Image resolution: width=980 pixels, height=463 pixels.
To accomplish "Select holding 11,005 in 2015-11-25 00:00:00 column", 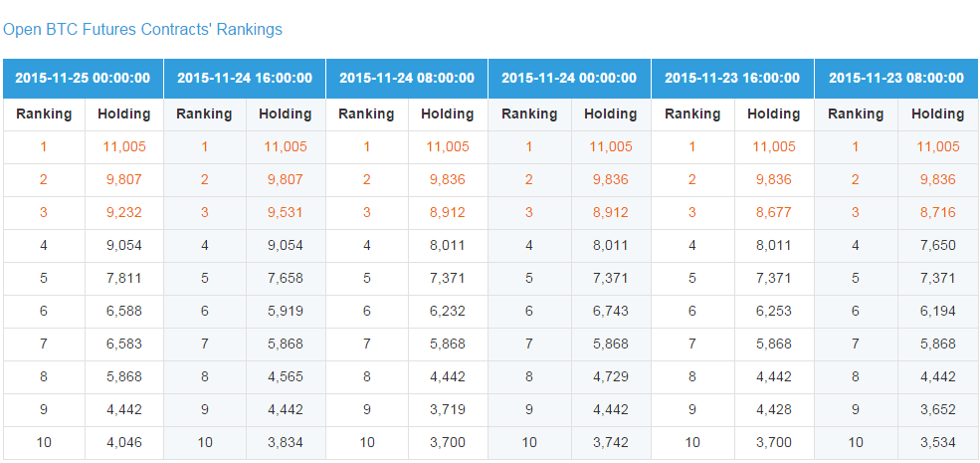I will [x=123, y=147].
